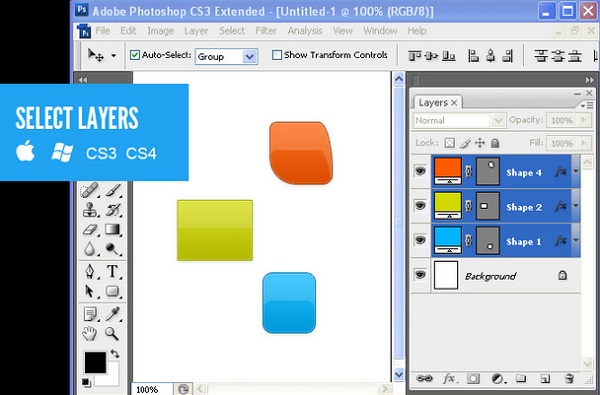Select the Blur tool
The width and height of the screenshot is (600, 395).
pyautogui.click(x=90, y=249)
